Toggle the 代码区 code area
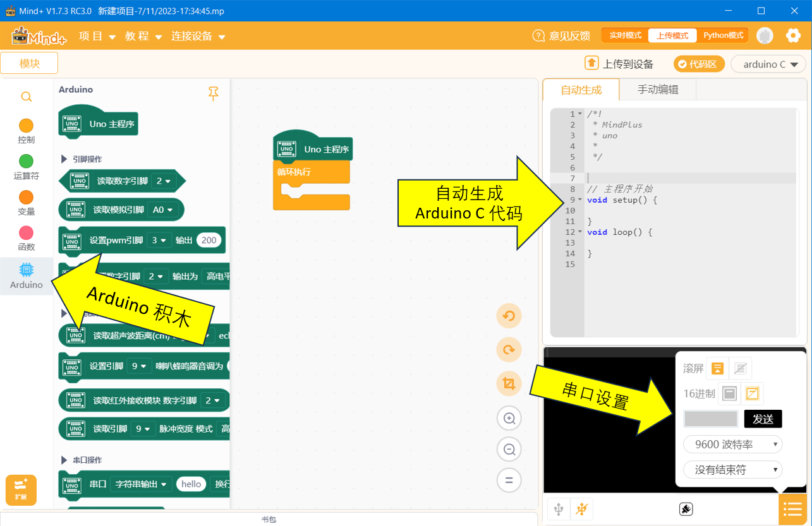Image resolution: width=812 pixels, height=526 pixels. (x=699, y=64)
